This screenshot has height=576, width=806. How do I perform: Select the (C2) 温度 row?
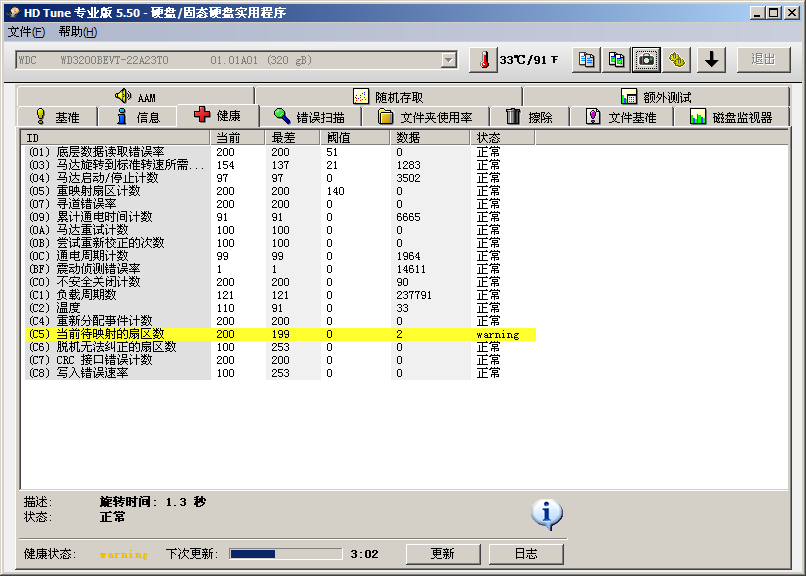(280, 308)
